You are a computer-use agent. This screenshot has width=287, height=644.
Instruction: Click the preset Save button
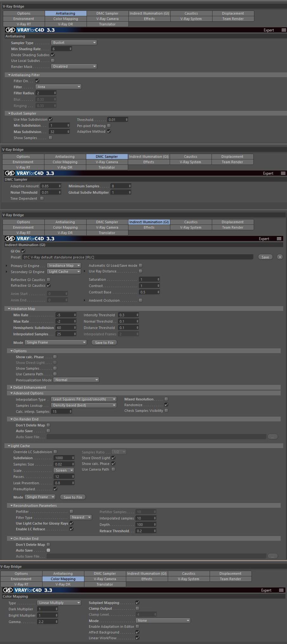[265, 257]
